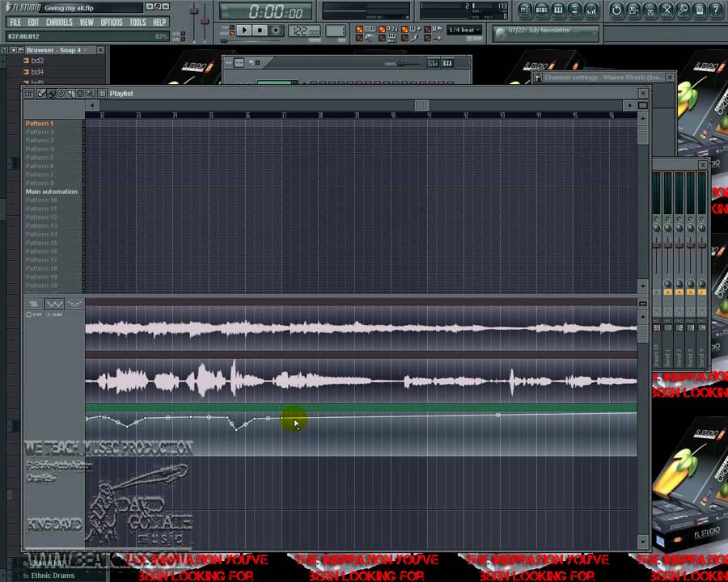Click the Audio editor scissors icon
The width and height of the screenshot is (728, 582).
point(667,11)
